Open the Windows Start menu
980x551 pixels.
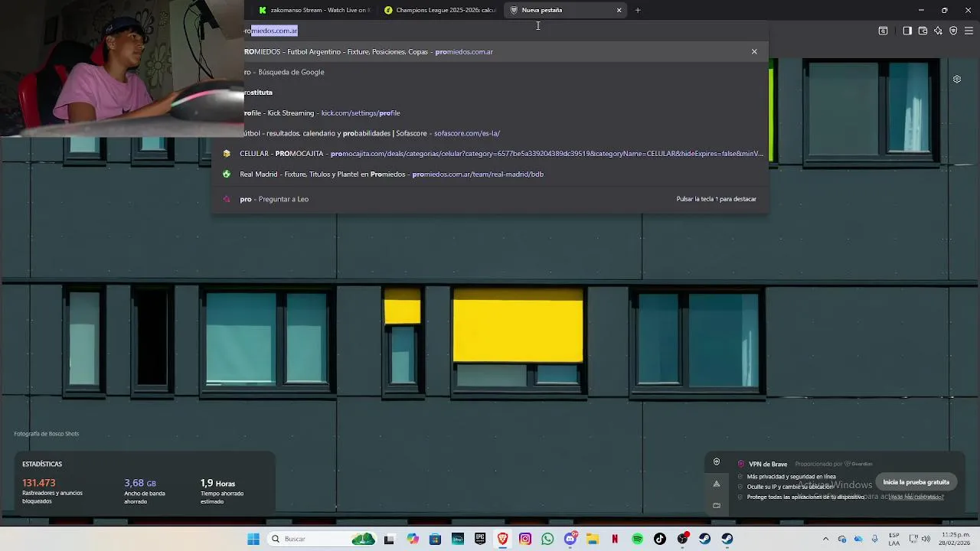click(x=253, y=539)
